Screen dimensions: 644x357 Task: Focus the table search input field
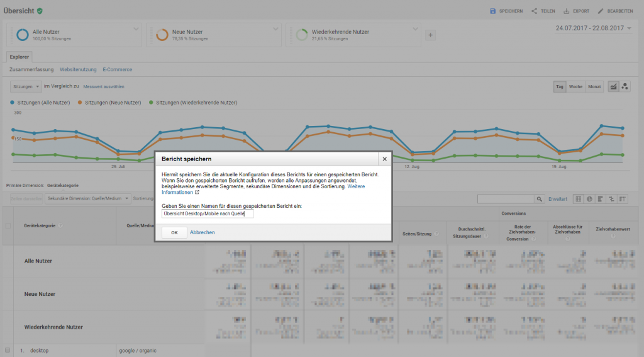[506, 199]
